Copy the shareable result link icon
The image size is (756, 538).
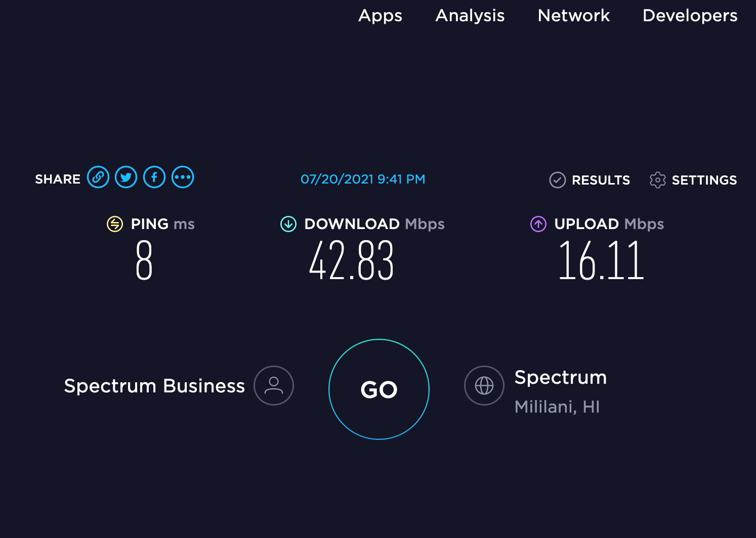click(98, 177)
